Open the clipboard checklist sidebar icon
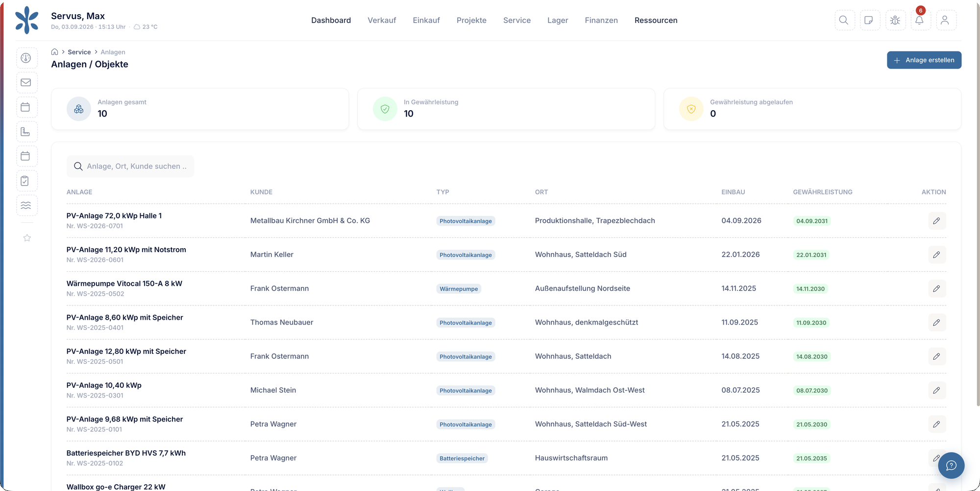980x491 pixels. pyautogui.click(x=26, y=181)
